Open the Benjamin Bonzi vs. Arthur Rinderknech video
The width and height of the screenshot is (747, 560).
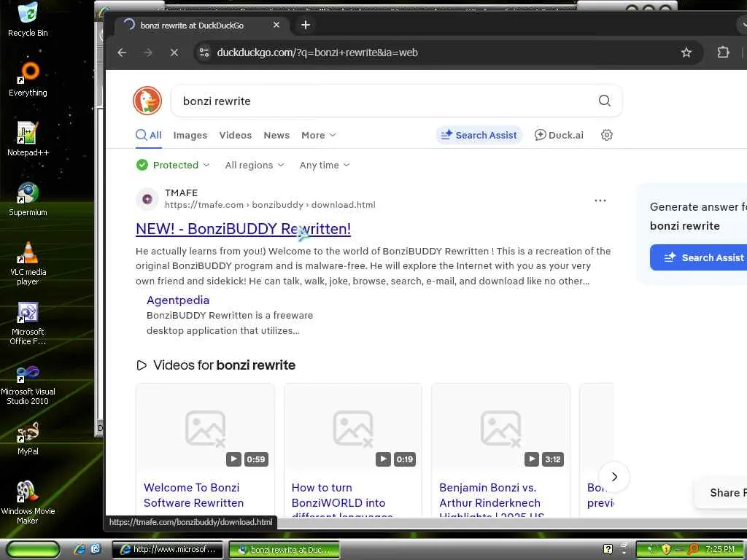tap(491, 502)
